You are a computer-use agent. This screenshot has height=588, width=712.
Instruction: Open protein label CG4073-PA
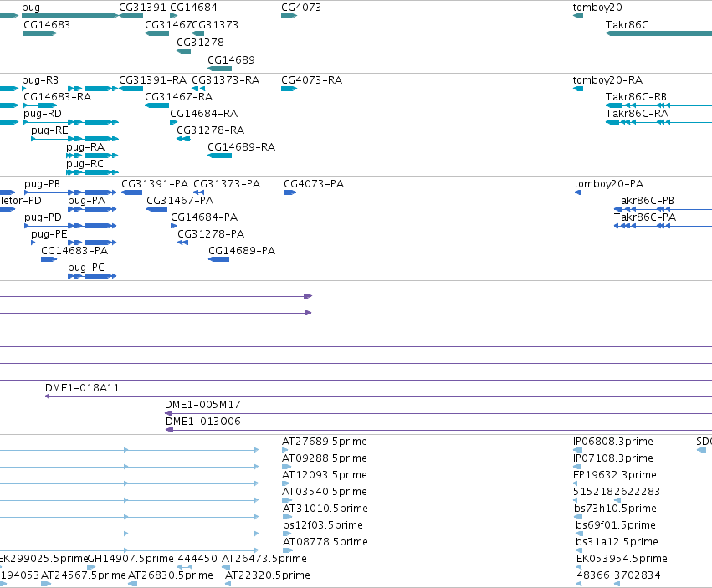click(x=314, y=184)
